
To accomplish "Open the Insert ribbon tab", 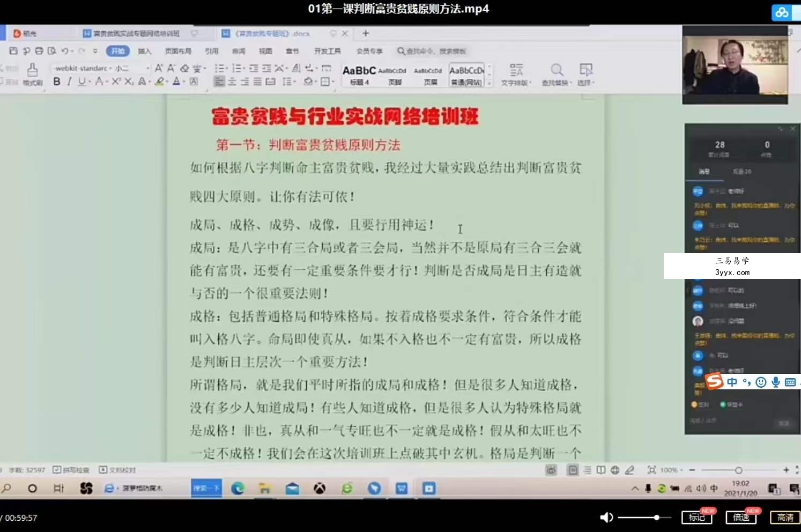I will tap(145, 51).
